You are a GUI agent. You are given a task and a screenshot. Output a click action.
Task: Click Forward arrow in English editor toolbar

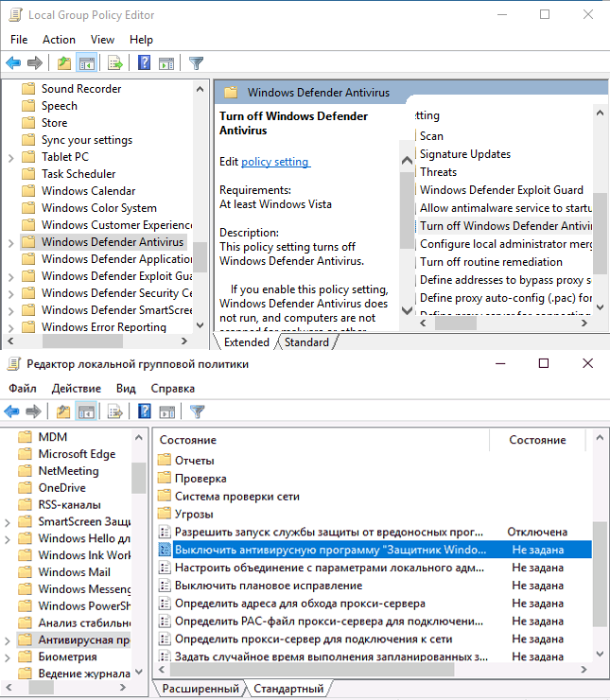35,63
